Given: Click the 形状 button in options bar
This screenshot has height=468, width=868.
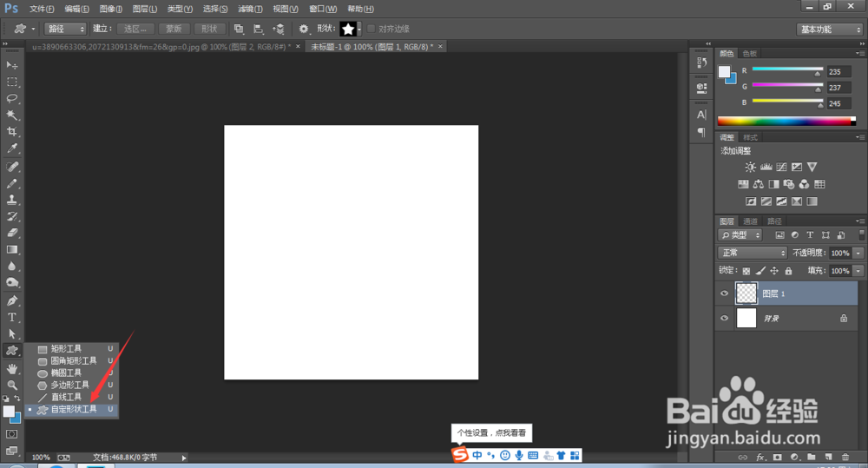Looking at the screenshot, I should (x=209, y=29).
